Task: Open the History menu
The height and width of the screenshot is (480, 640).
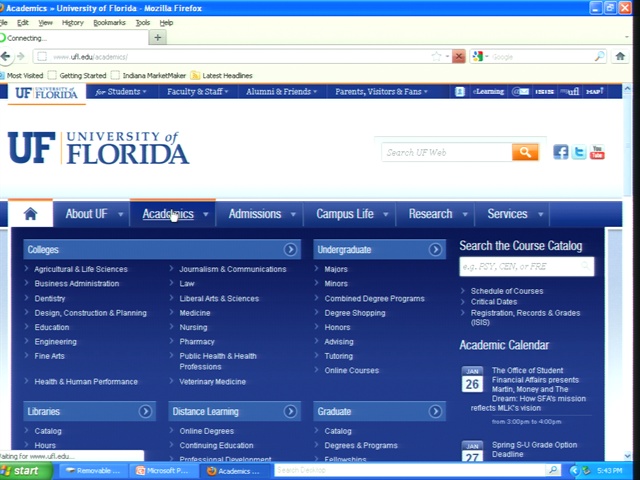Action: 73,22
